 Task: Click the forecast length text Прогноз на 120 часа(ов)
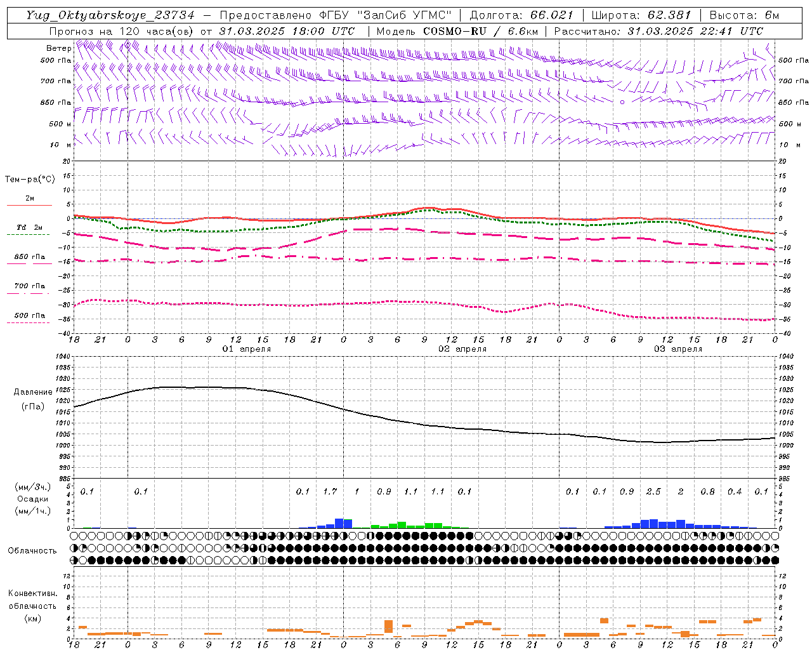click(x=122, y=31)
